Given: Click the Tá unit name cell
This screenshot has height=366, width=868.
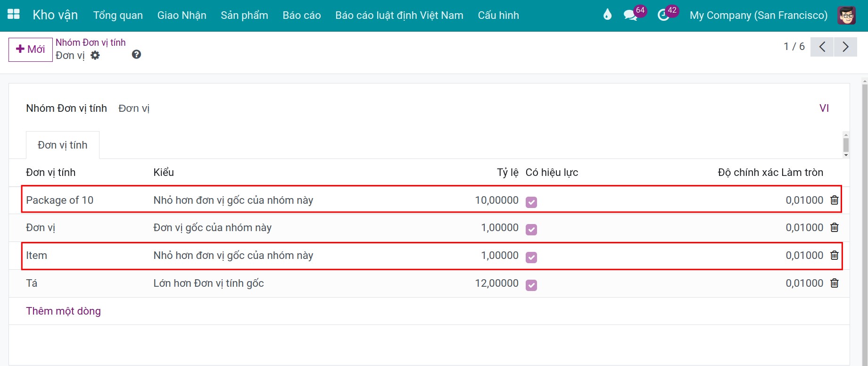Looking at the screenshot, I should 32,283.
